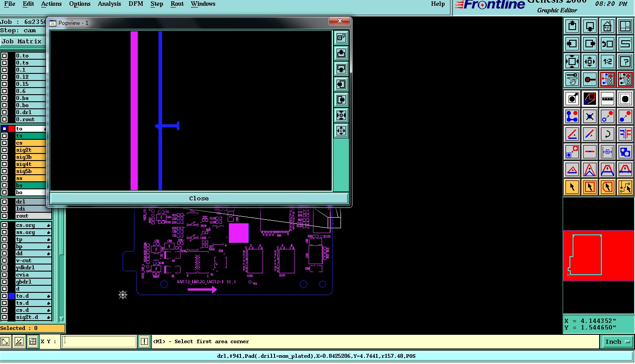Click the red board overview thumbnail
The height and width of the screenshot is (364, 635).
click(599, 256)
